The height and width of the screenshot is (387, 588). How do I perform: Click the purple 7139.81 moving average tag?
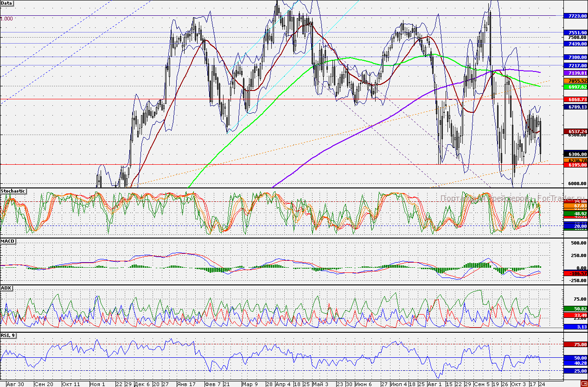[574, 73]
